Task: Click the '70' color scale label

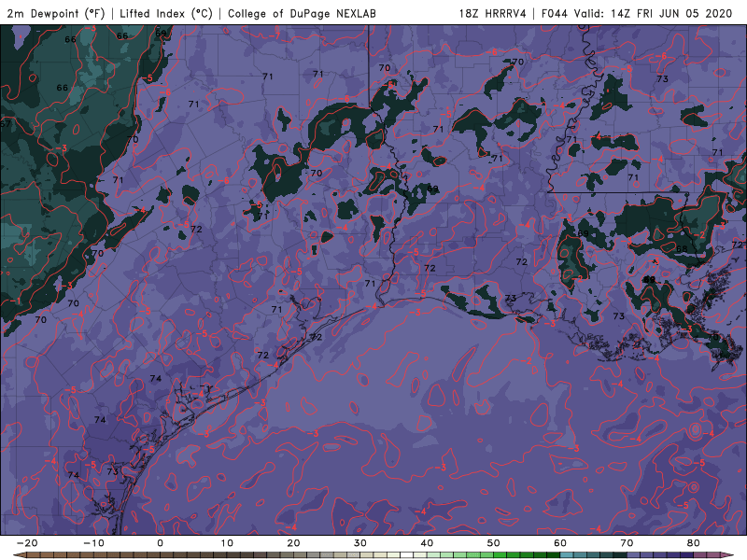Action: 627,543
